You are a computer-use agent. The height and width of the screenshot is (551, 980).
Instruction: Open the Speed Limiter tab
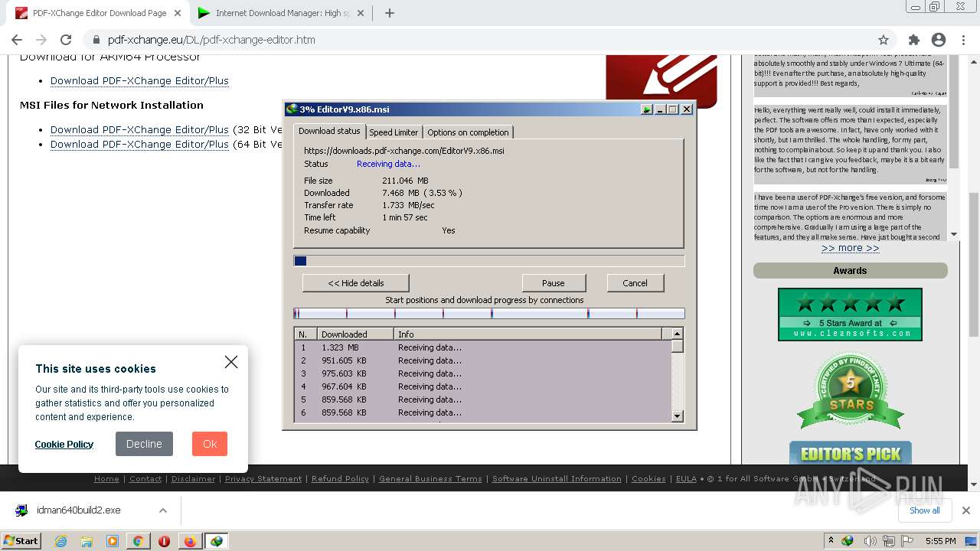pyautogui.click(x=394, y=132)
